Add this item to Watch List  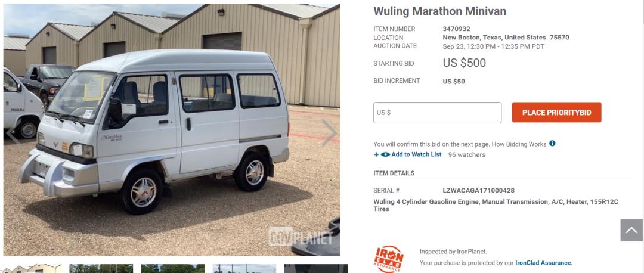click(416, 154)
